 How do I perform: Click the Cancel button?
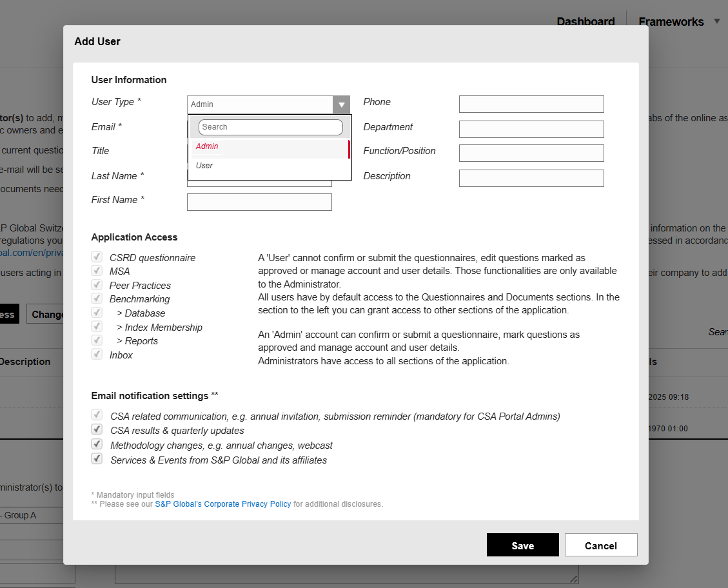(601, 545)
